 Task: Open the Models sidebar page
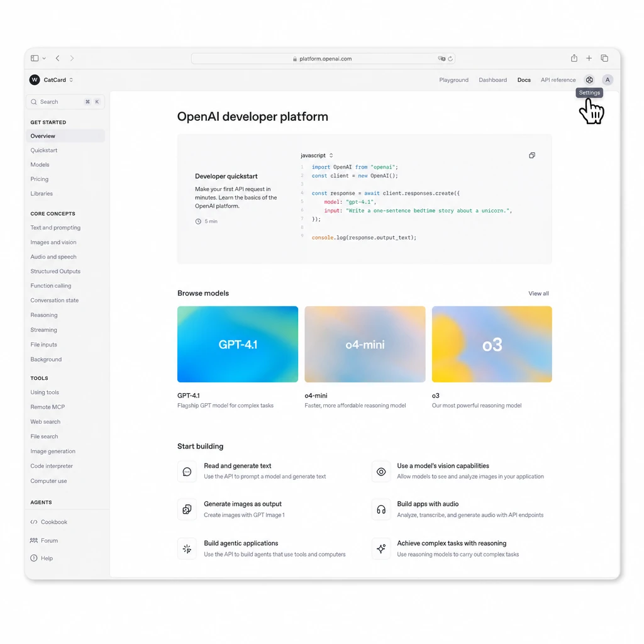[x=40, y=165]
